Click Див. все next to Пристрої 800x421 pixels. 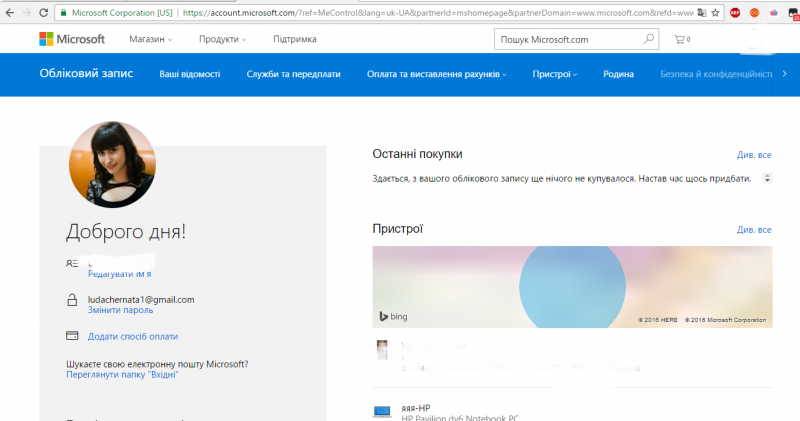pos(754,230)
